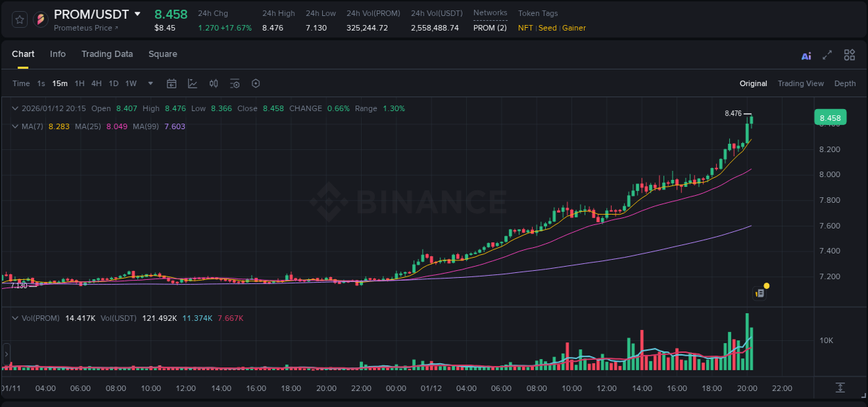Toggle the favorite star for PROM/USDT

tap(19, 19)
